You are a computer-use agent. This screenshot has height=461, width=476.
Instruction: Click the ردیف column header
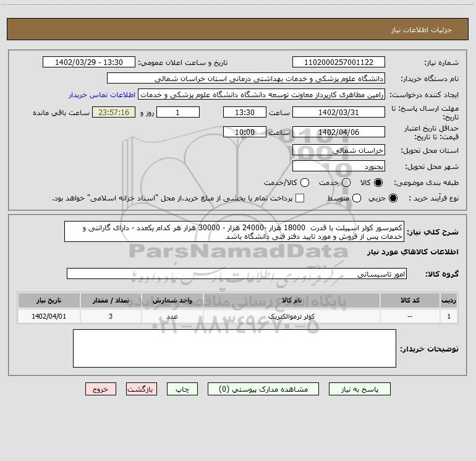tap(449, 301)
